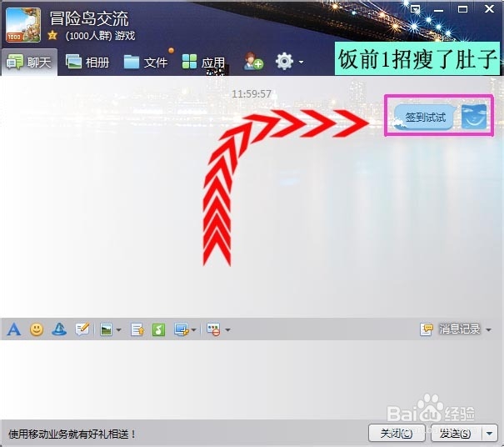The width and height of the screenshot is (504, 447).
Task: Click the group name 冒险岛交流
Action: (89, 18)
